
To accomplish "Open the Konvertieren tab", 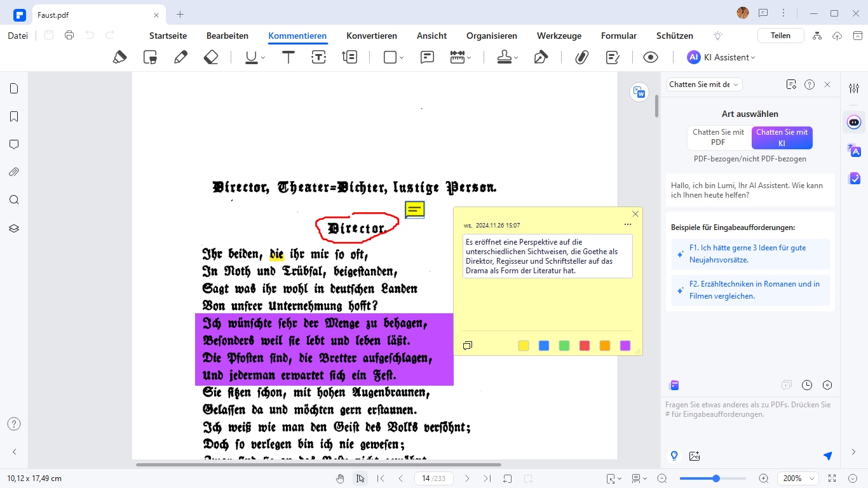I will click(x=372, y=36).
